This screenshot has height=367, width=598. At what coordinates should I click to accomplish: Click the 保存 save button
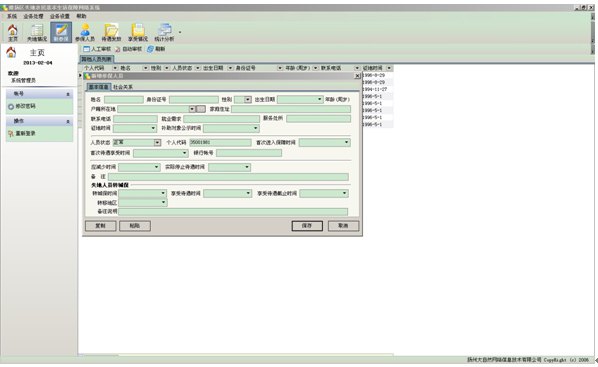(x=307, y=226)
